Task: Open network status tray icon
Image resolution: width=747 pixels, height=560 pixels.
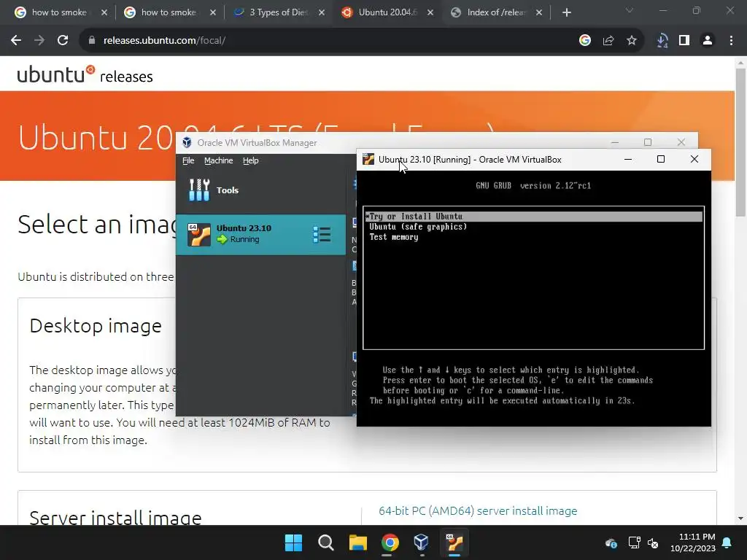Action: [634, 542]
